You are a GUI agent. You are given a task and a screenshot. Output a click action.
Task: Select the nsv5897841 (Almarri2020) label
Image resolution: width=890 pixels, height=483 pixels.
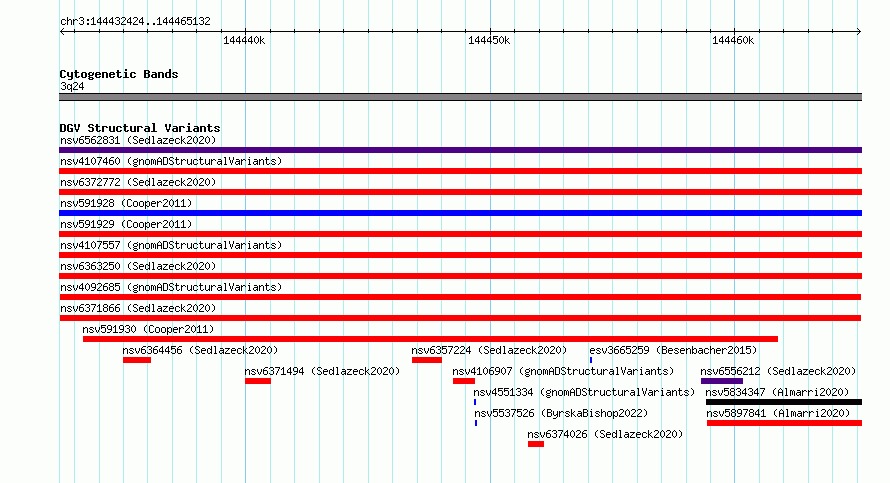pos(778,413)
